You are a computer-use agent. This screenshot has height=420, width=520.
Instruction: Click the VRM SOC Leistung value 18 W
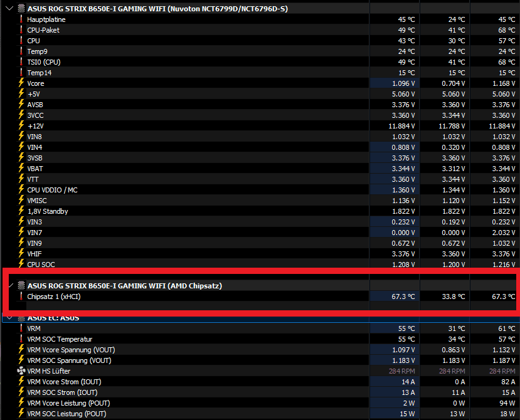pos(507,413)
